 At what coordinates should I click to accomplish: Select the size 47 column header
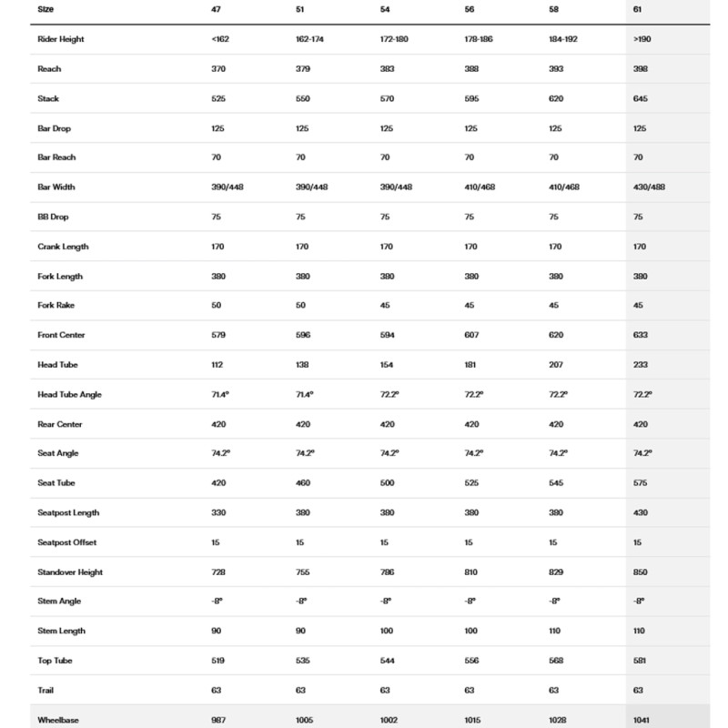click(214, 7)
